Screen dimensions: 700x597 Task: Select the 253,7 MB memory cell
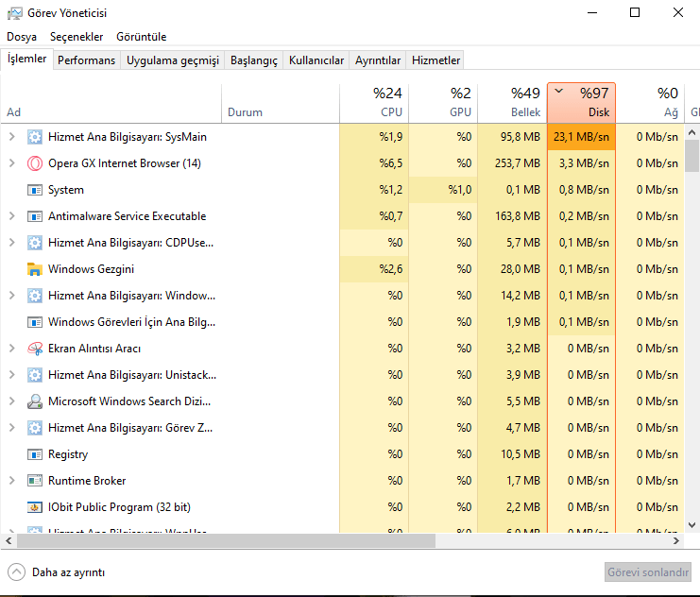[x=513, y=163]
